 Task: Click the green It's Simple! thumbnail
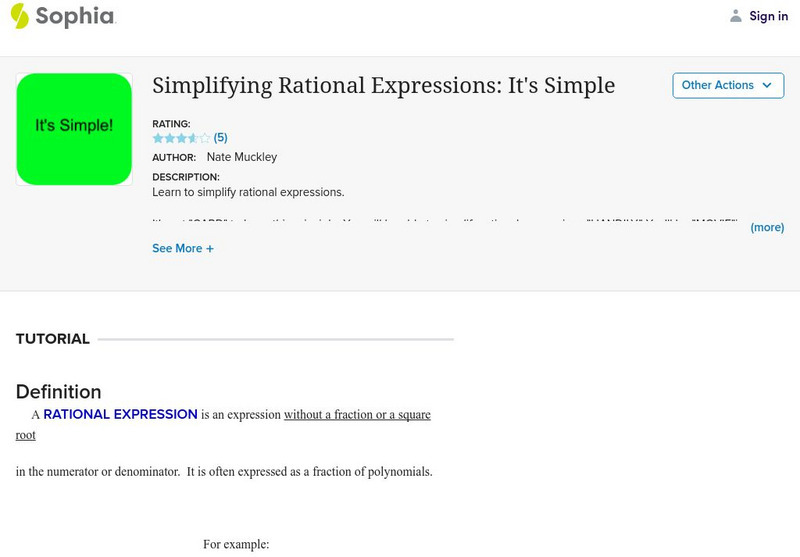(74, 128)
